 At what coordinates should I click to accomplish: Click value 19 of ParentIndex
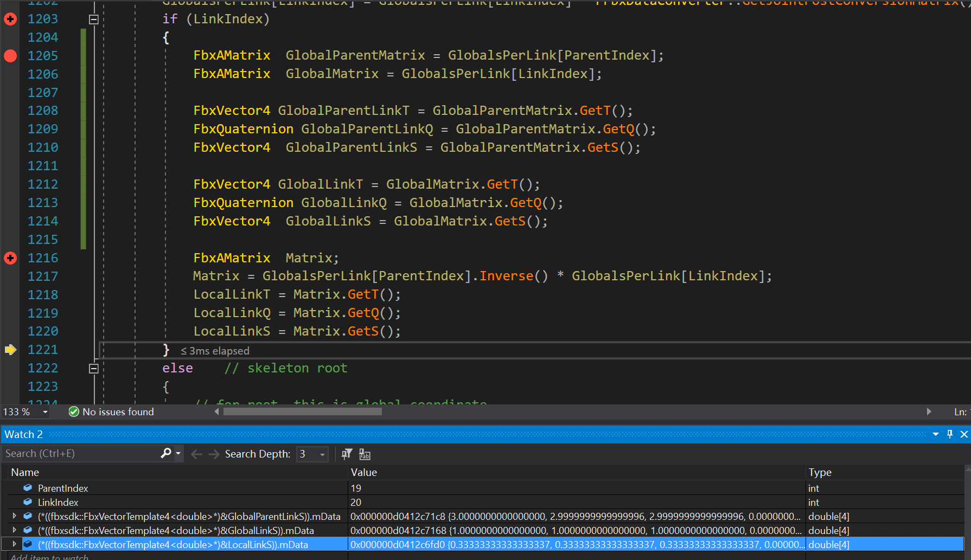[x=356, y=488]
